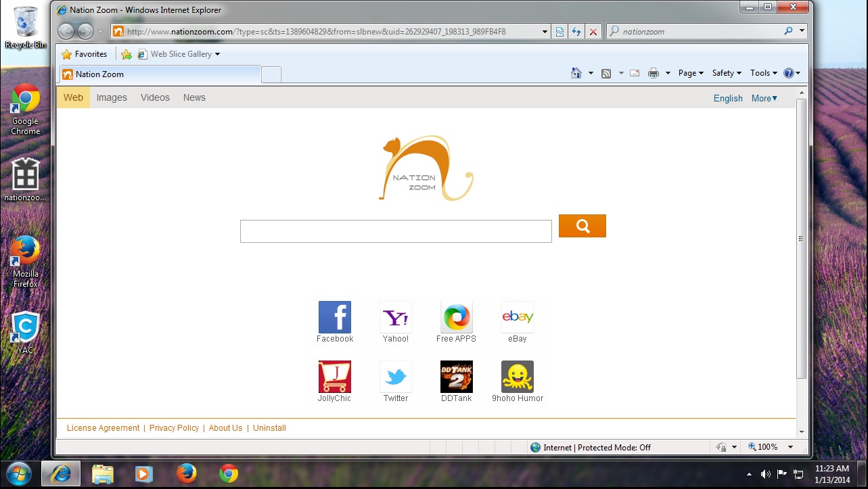
Task: Click the RSS feeds toolbar icon
Action: coord(606,73)
